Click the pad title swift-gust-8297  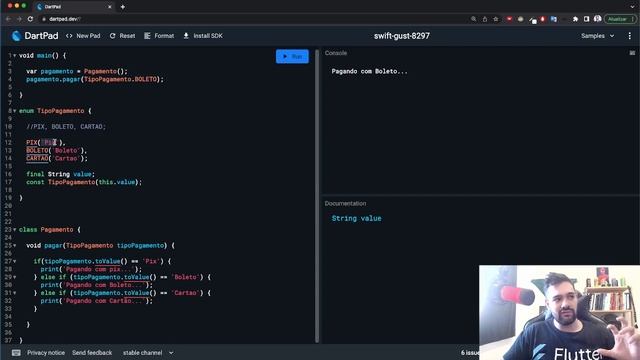(402, 36)
